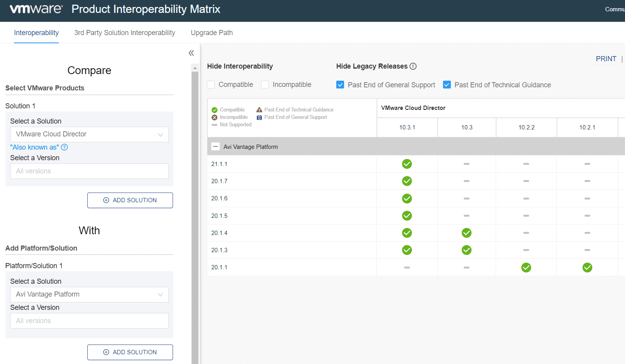The height and width of the screenshot is (364, 625).
Task: Switch to the Interoperability tab
Action: point(36,33)
